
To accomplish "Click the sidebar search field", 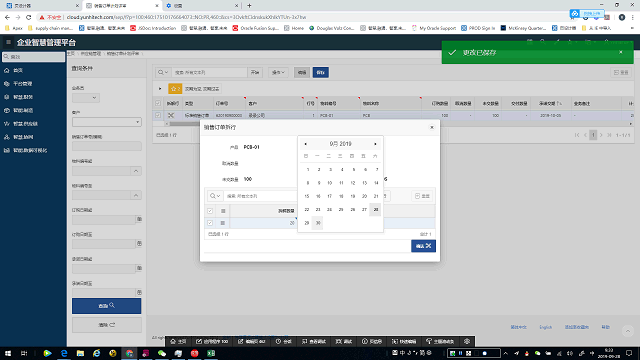I will [x=33, y=57].
